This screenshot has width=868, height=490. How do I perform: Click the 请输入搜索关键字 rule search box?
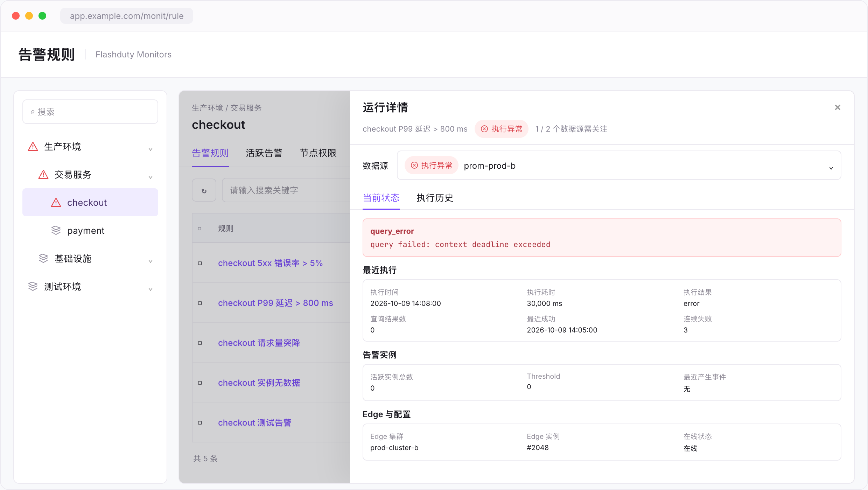286,190
